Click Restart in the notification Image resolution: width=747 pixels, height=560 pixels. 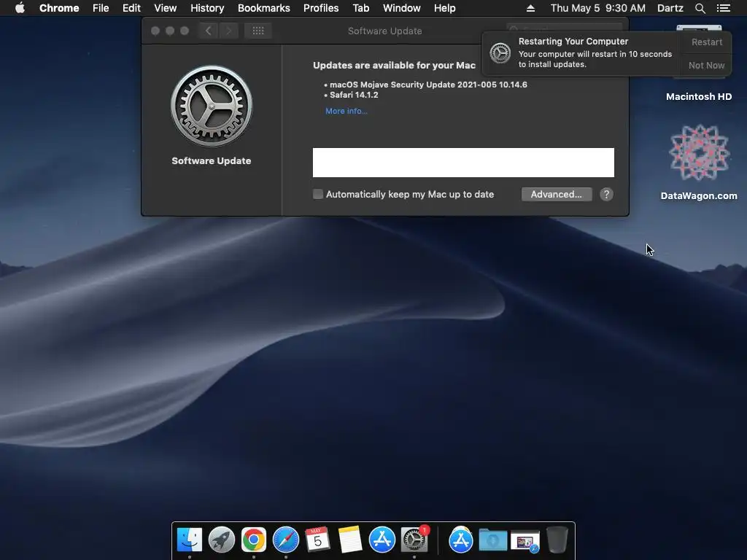706,42
